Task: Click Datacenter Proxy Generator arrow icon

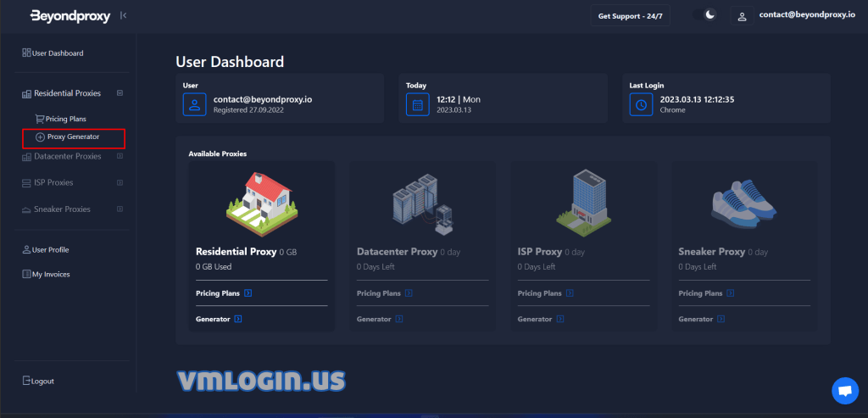Action: [398, 318]
